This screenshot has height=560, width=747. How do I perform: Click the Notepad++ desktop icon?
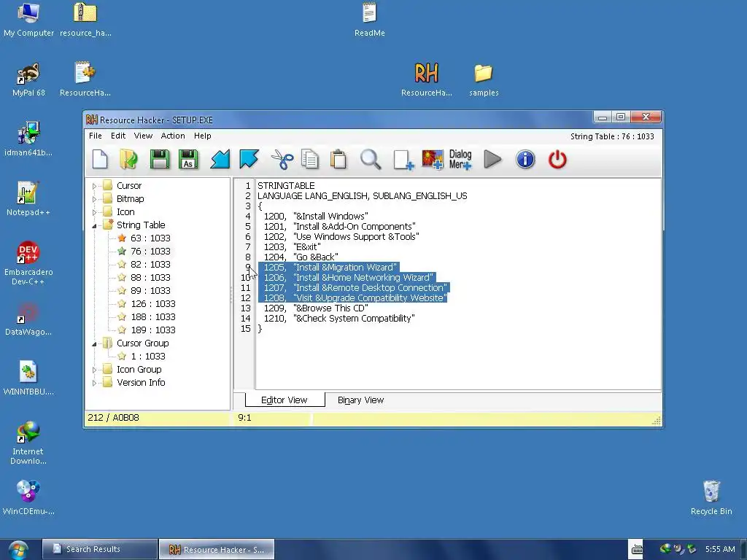(28, 199)
